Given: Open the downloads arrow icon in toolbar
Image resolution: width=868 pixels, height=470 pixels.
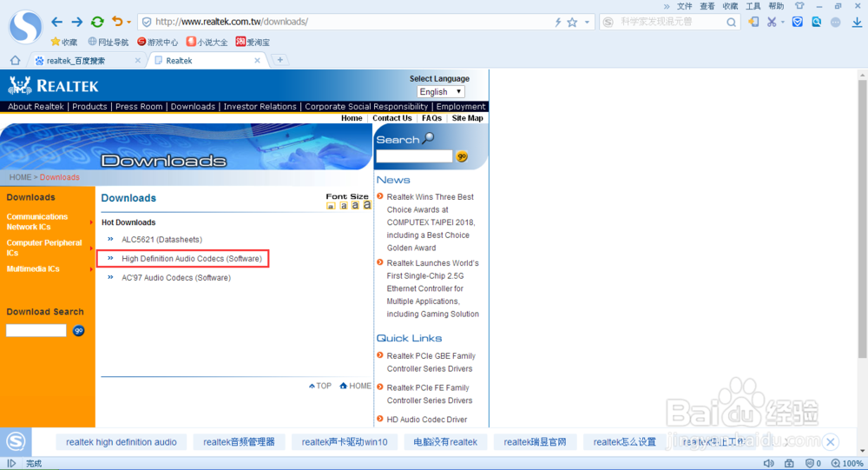Looking at the screenshot, I should click(x=857, y=22).
